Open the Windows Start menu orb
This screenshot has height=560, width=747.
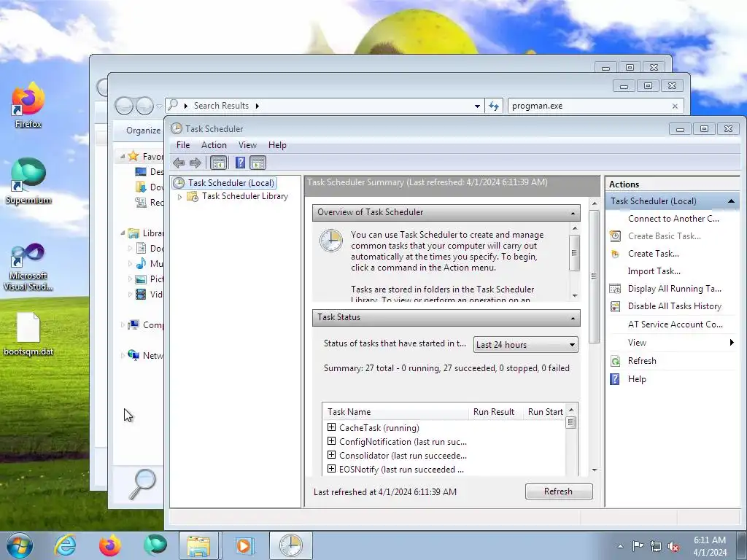point(20,545)
